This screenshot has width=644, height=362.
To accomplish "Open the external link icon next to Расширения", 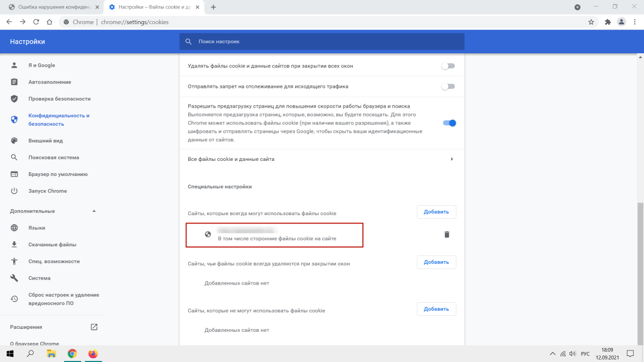I will (94, 327).
